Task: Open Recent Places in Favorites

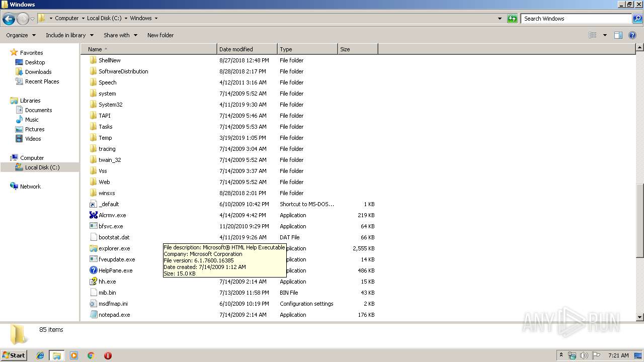Action: (42, 81)
